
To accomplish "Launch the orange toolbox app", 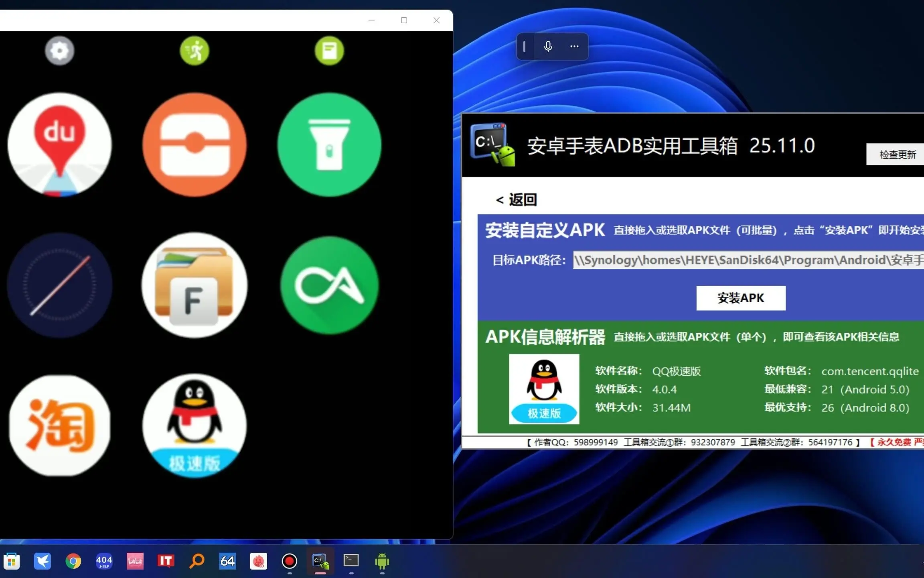I will click(195, 144).
